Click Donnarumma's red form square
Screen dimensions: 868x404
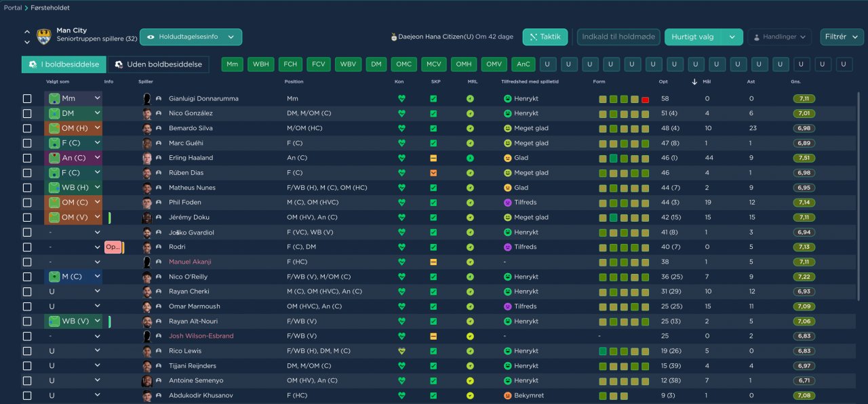645,100
